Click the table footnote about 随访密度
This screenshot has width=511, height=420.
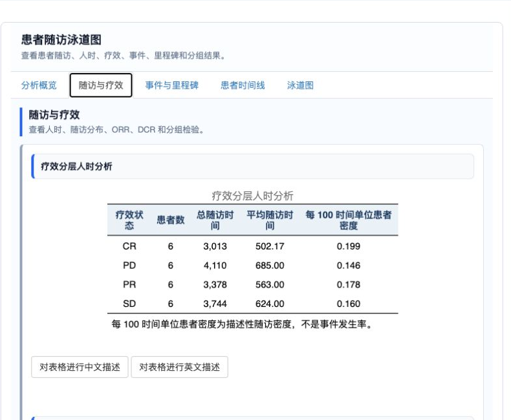[x=242, y=324]
